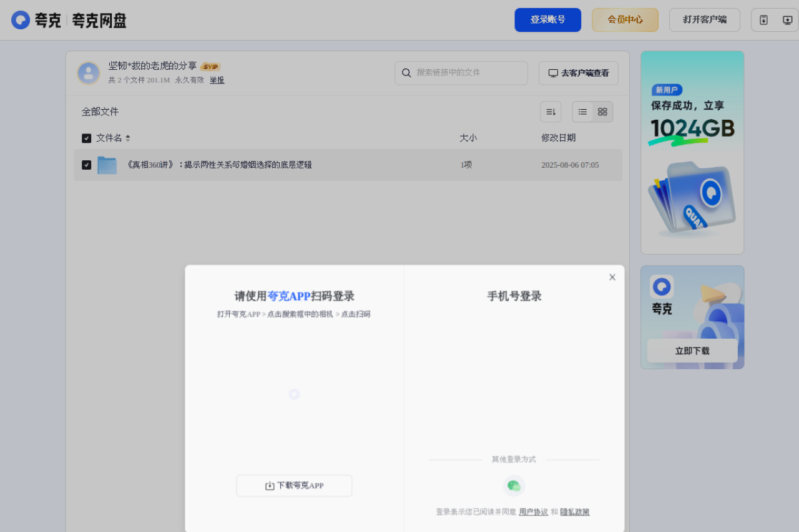Click the 下载夸克APP button

click(294, 485)
